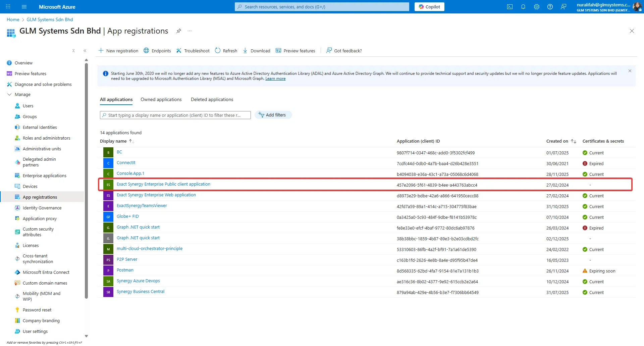644x346 pixels.
Task: Open Enterprise applications in sidebar
Action: [x=44, y=176]
